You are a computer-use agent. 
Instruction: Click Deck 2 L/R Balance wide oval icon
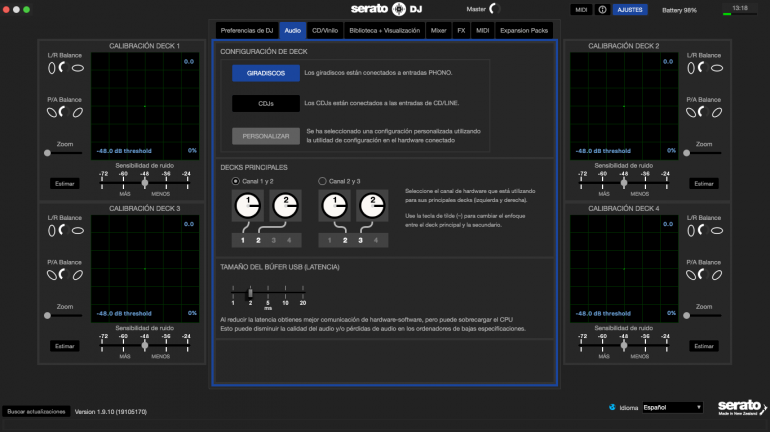[717, 68]
